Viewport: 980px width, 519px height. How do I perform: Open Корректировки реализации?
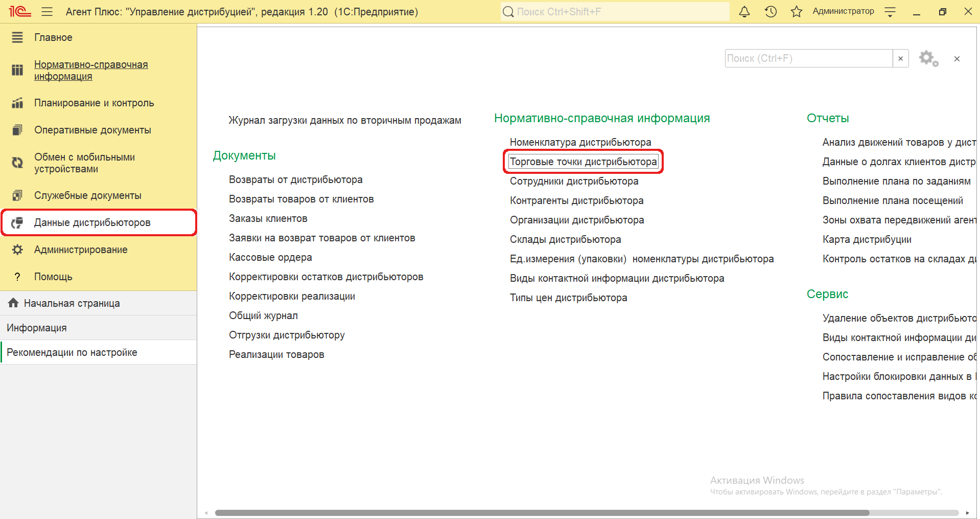click(x=292, y=296)
